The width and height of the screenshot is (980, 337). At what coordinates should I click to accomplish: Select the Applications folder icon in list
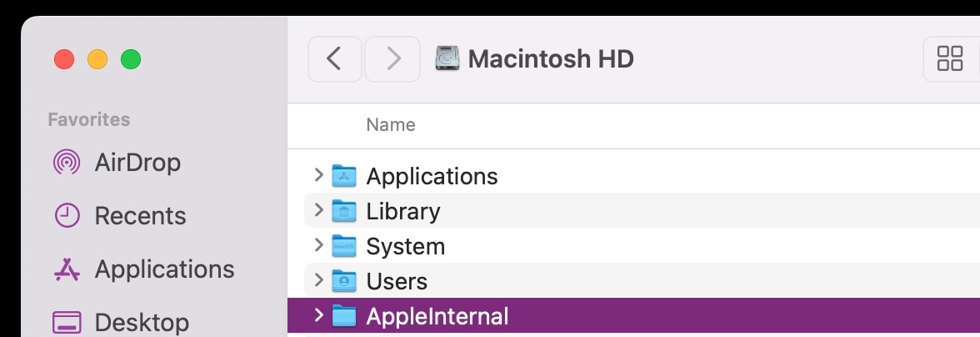(343, 176)
